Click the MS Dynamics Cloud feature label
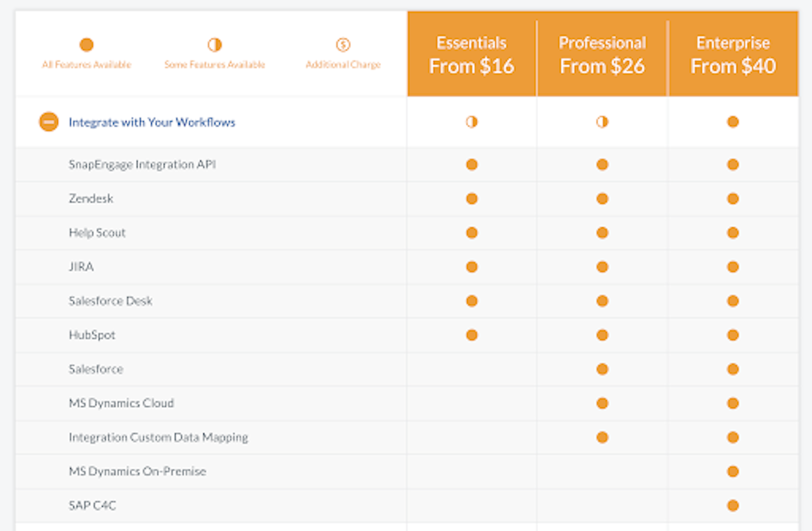This screenshot has width=812, height=531. click(121, 403)
